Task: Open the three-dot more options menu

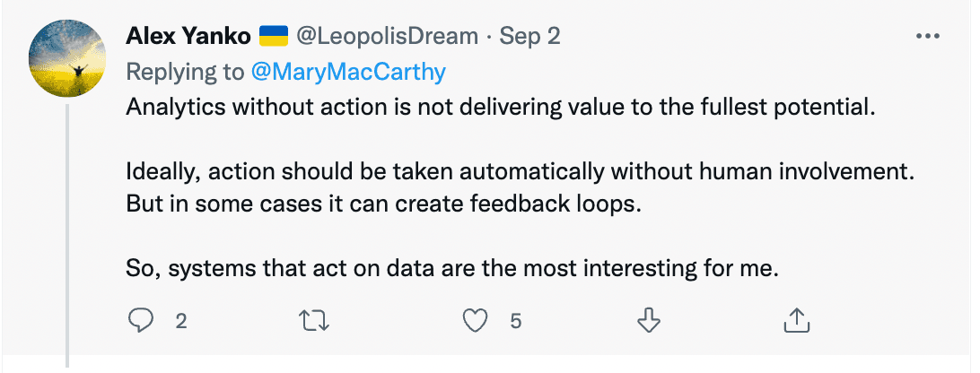Action: 925,37
